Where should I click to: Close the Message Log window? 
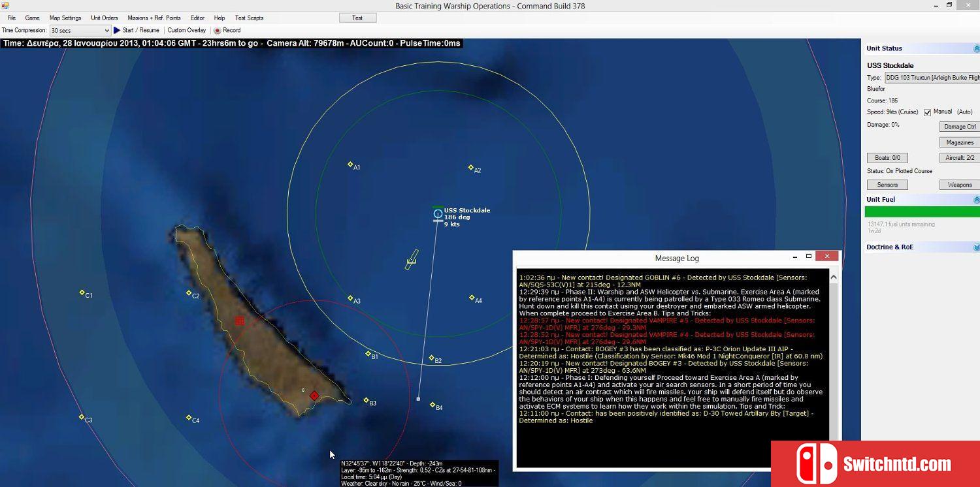tap(826, 257)
